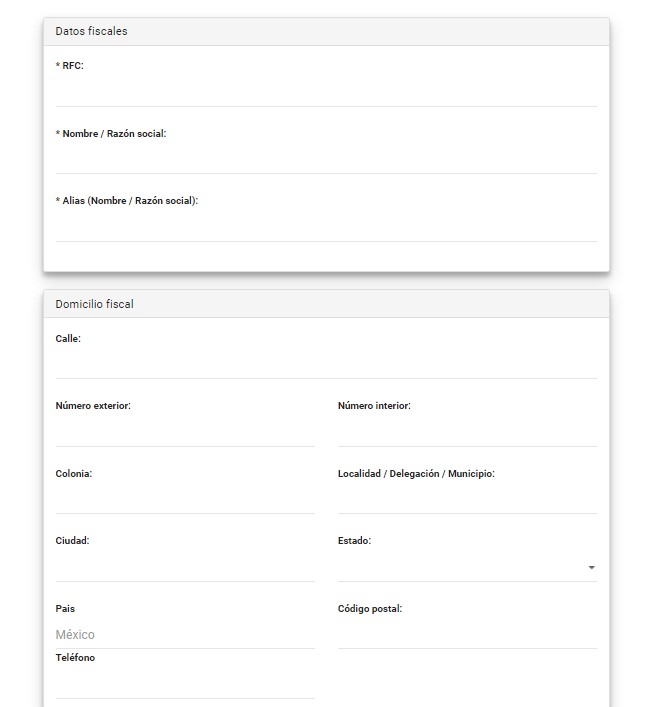
Task: Click the 'Calle:' label
Action: pos(68,339)
